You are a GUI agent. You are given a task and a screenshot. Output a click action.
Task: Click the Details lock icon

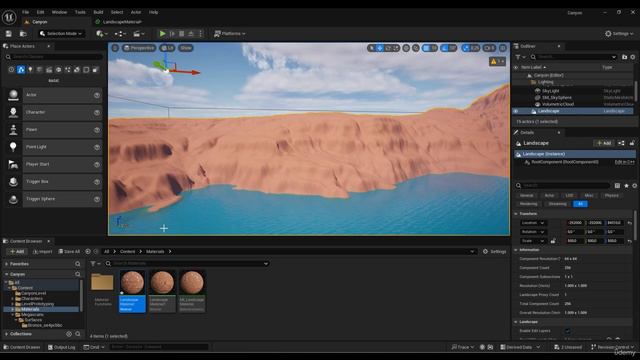632,143
